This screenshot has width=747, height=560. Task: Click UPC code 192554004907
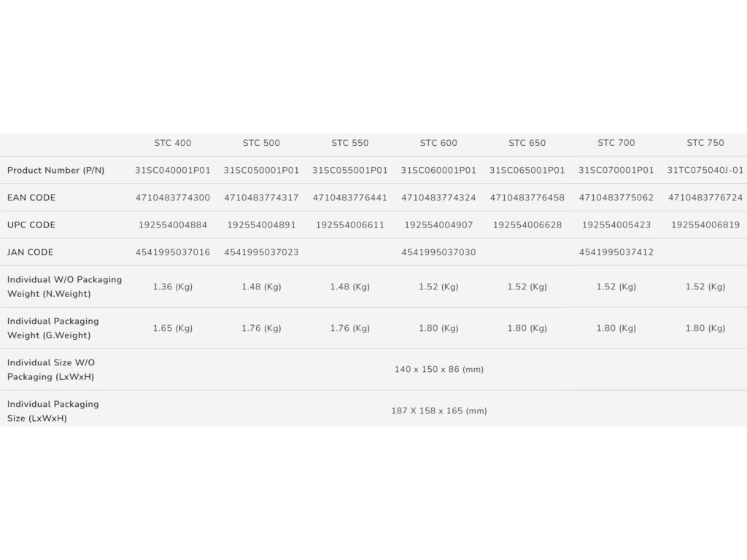coord(438,225)
